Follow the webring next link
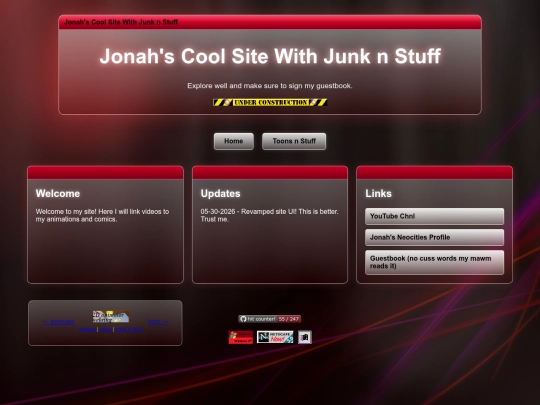 point(158,322)
